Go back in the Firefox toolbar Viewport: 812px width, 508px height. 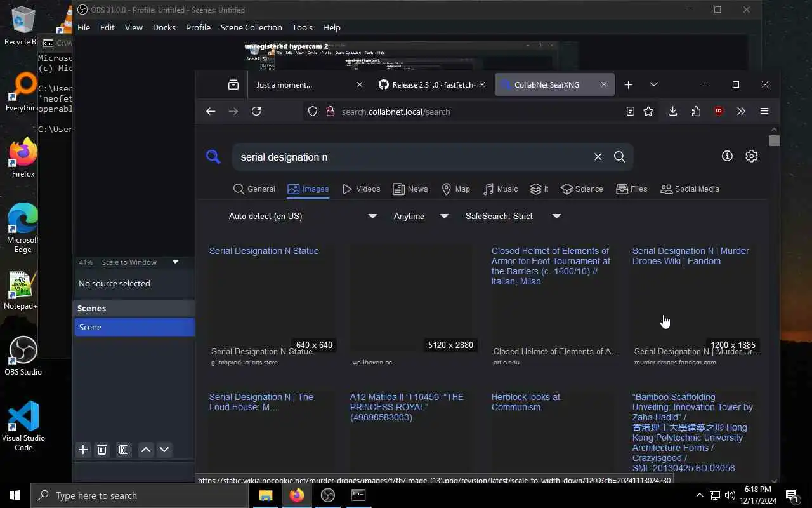pos(211,111)
